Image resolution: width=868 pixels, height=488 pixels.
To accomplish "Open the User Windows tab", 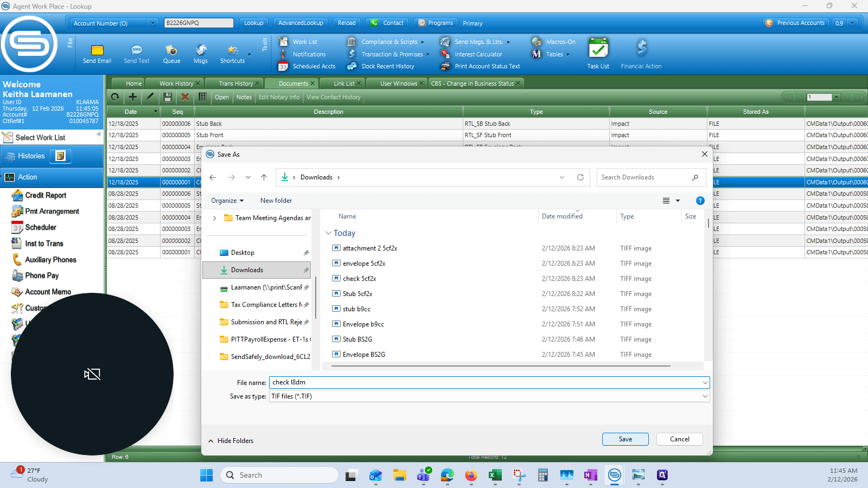I will pos(399,84).
